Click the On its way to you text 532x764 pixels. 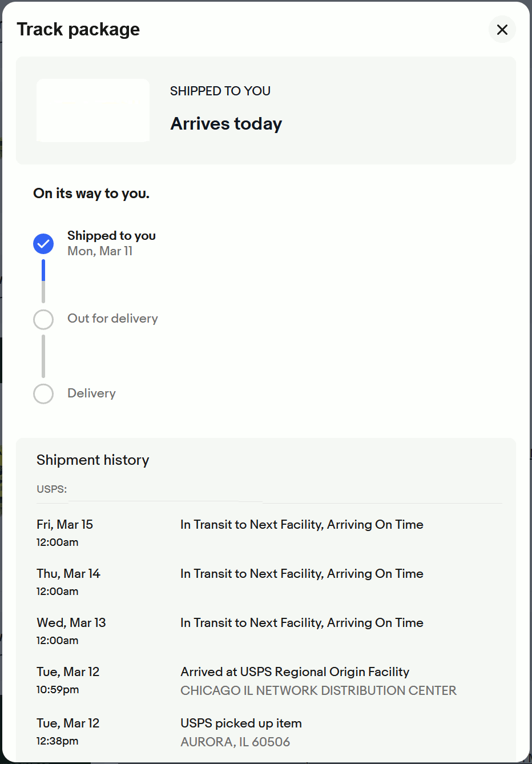point(91,193)
